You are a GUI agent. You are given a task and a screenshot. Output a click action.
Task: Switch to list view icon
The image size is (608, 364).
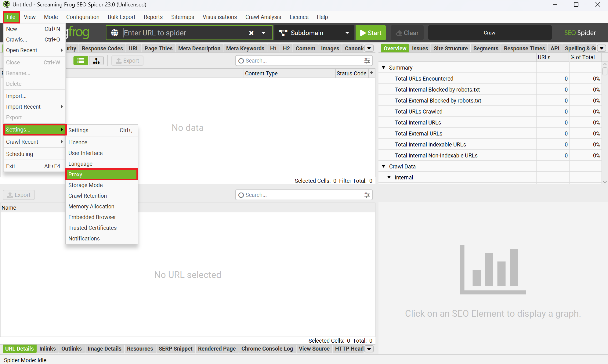point(81,61)
